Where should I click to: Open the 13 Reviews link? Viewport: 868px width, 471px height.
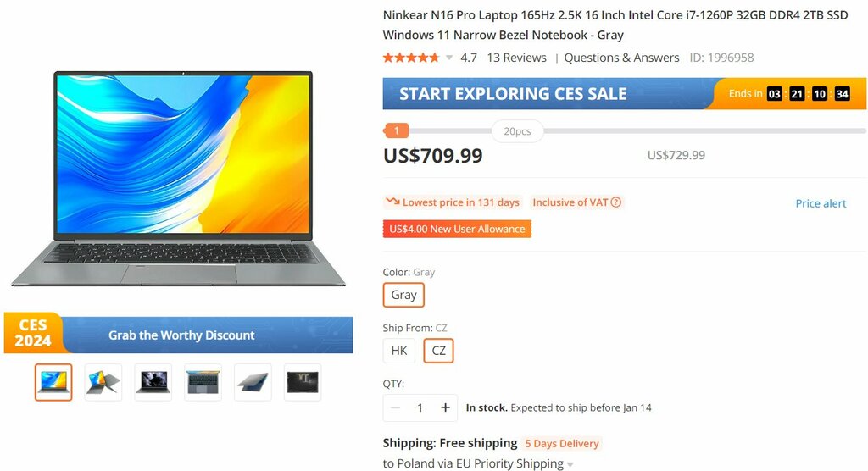(x=516, y=58)
